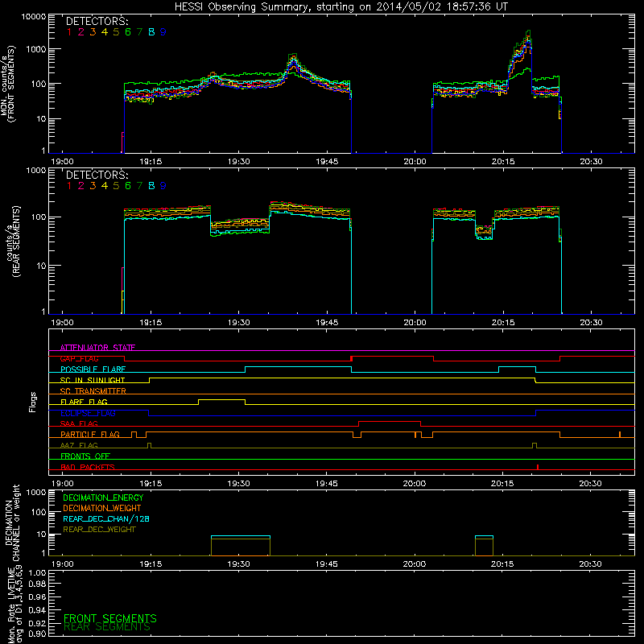Viewport: 644px width, 644px height.
Task: Select detector 5 in rear segments legend
Action: coord(116,186)
